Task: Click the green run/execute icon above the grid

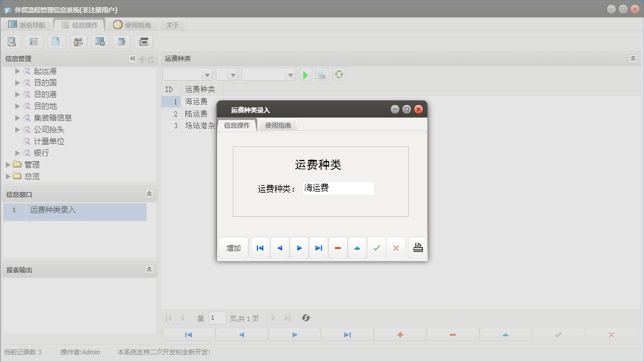Action: 305,74
